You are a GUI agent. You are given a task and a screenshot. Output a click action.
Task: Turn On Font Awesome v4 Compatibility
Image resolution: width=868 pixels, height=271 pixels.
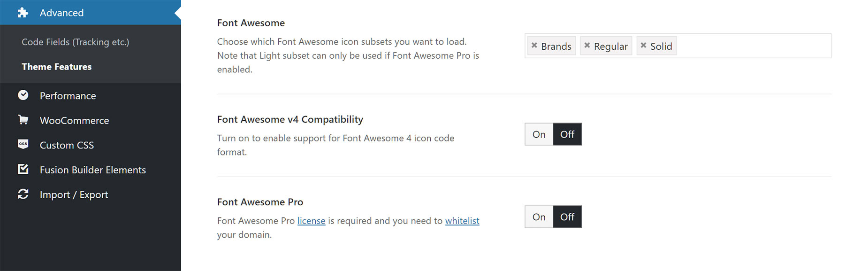coord(539,134)
